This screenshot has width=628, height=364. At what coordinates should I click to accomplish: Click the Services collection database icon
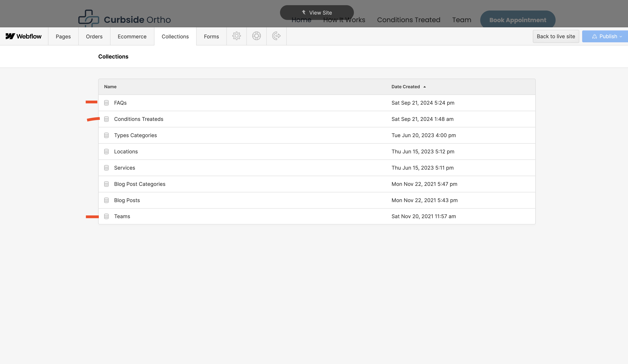(106, 168)
